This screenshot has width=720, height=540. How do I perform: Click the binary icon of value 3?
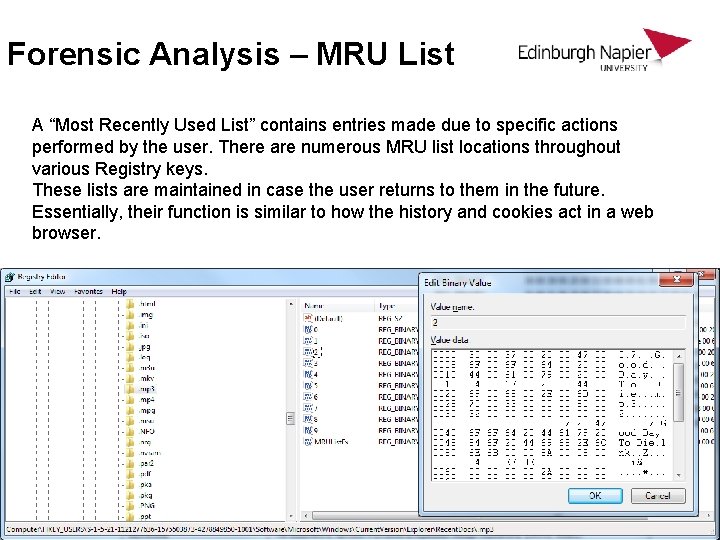[x=308, y=363]
